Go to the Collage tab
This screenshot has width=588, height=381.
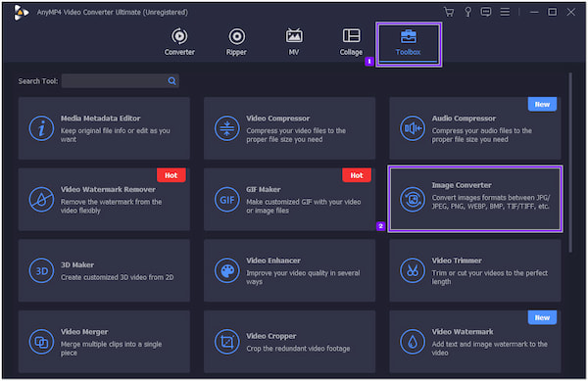coord(351,42)
